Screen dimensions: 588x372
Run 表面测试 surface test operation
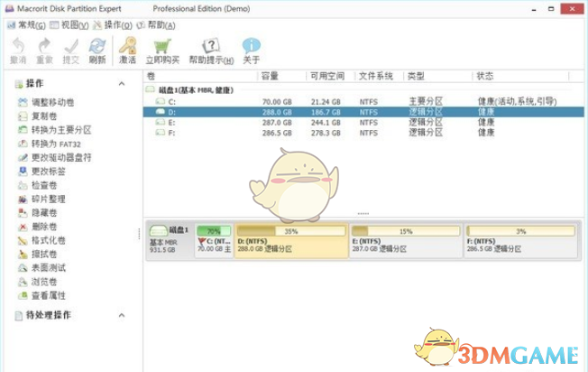pyautogui.click(x=49, y=267)
